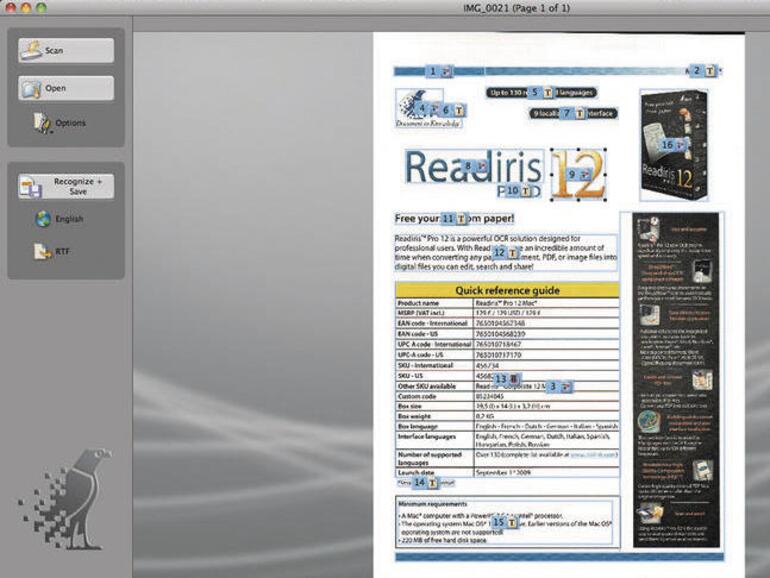Click the text-type icon of zone 14
The image size is (770, 578).
pyautogui.click(x=432, y=483)
